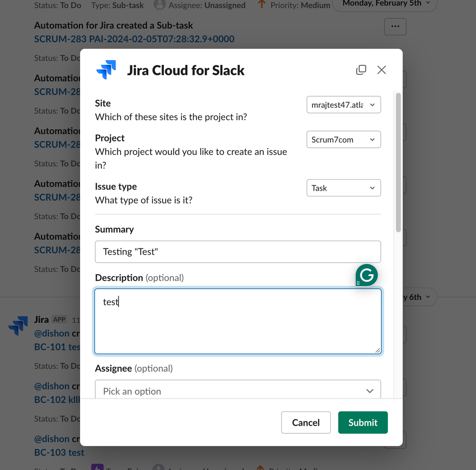Click the Jira sender name in the message

[41, 319]
